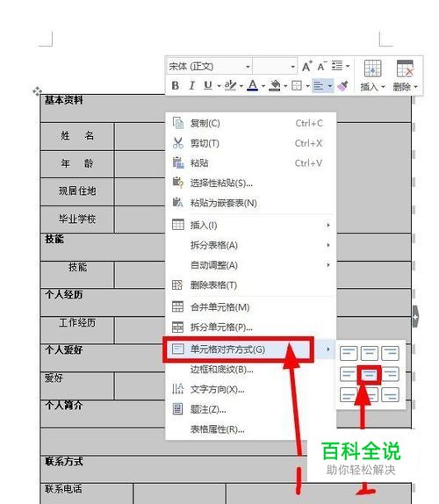
Task: Expand alignment dropdown arrow
Action: (x=330, y=86)
